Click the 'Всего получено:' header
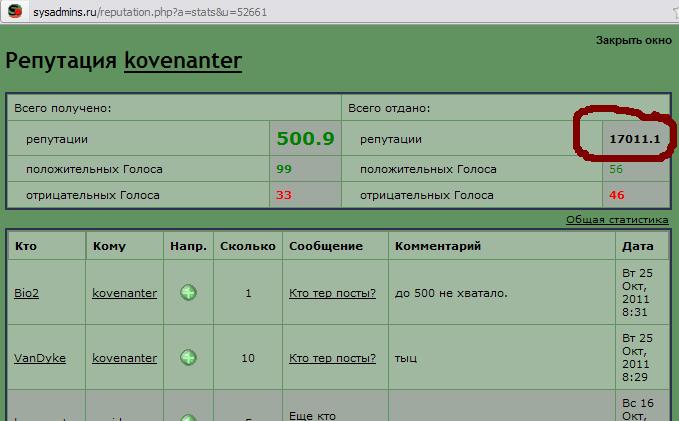This screenshot has width=679, height=421. [x=62, y=108]
